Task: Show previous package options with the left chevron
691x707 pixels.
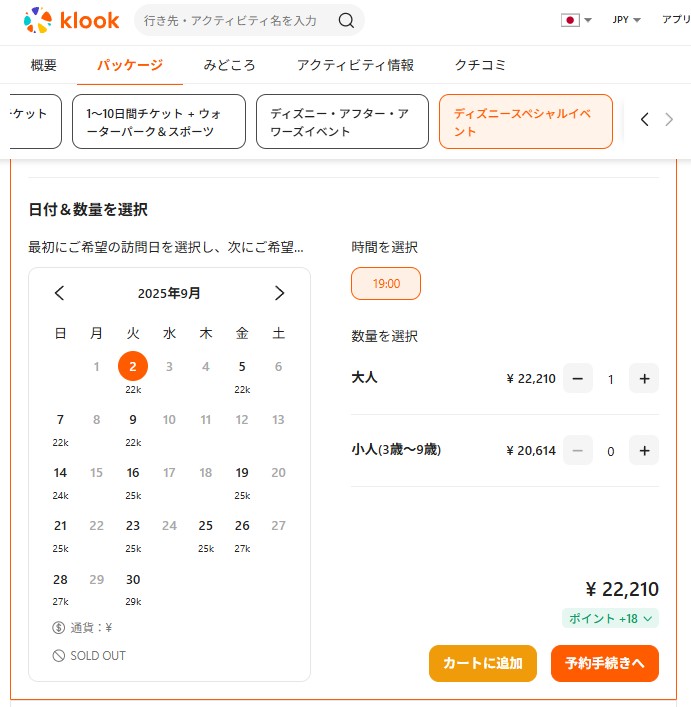Action: pyautogui.click(x=645, y=119)
